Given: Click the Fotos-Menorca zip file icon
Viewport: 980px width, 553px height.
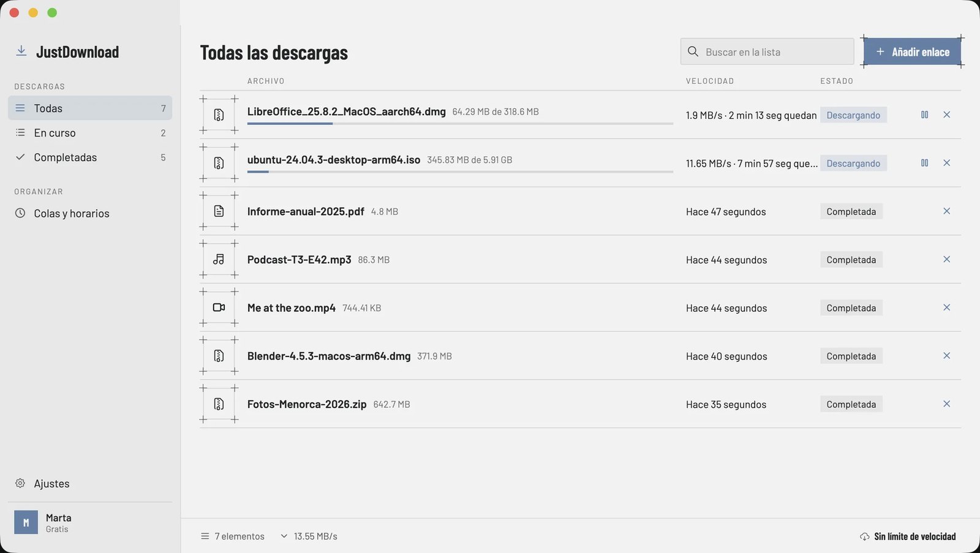Looking at the screenshot, I should pyautogui.click(x=219, y=404).
